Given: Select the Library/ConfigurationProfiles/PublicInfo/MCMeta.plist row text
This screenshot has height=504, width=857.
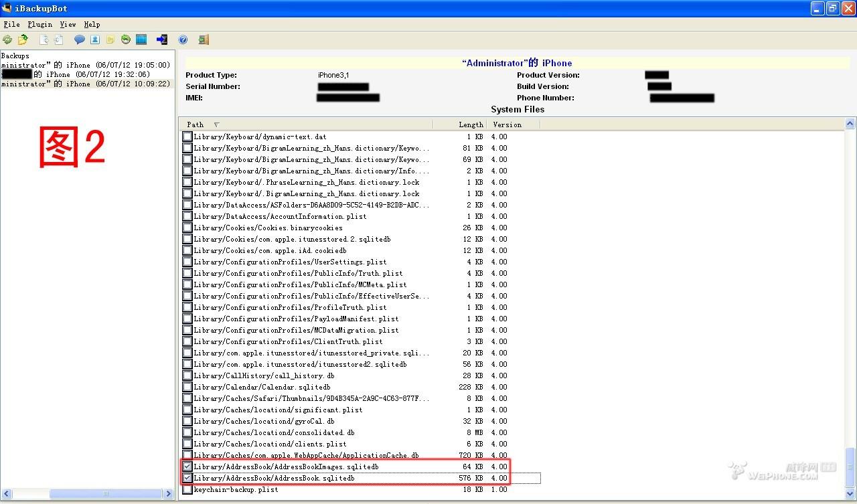Looking at the screenshot, I should (300, 284).
